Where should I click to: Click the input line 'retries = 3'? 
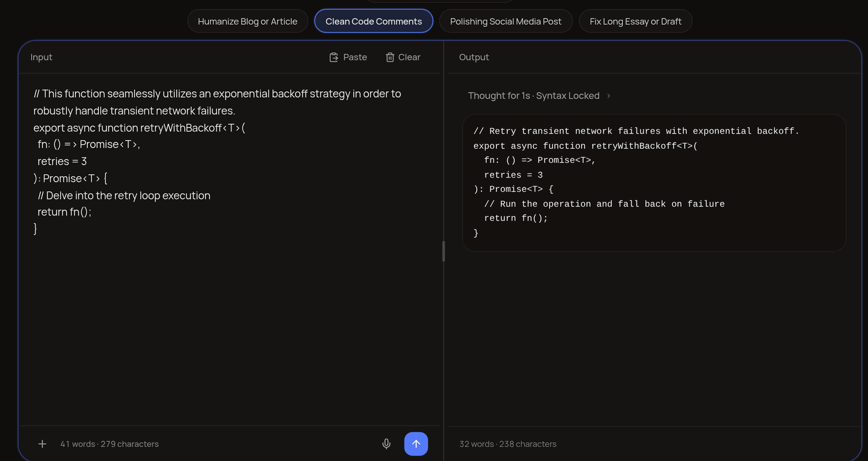click(x=62, y=161)
